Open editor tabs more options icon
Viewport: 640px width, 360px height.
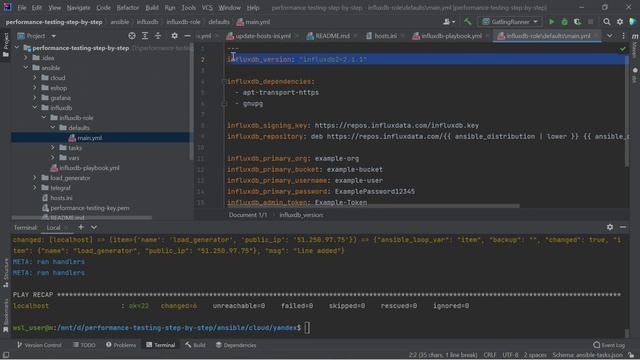pyautogui.click(x=623, y=36)
